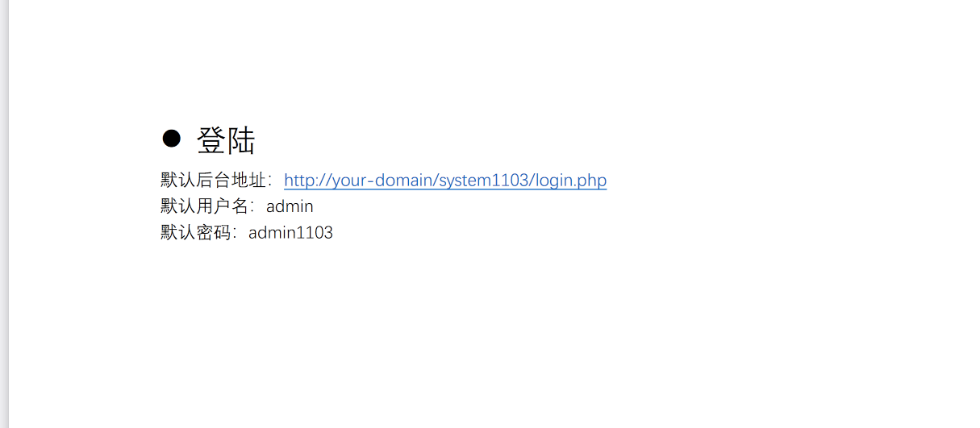Screen dimensions: 980x428
Task: Click the 1103 digits in the password value
Action: (315, 233)
